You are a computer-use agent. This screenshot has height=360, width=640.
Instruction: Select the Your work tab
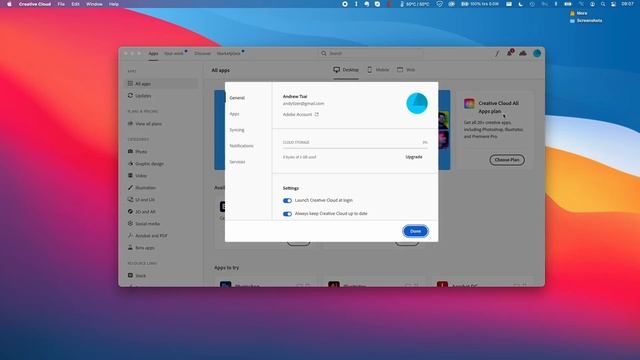tap(174, 53)
